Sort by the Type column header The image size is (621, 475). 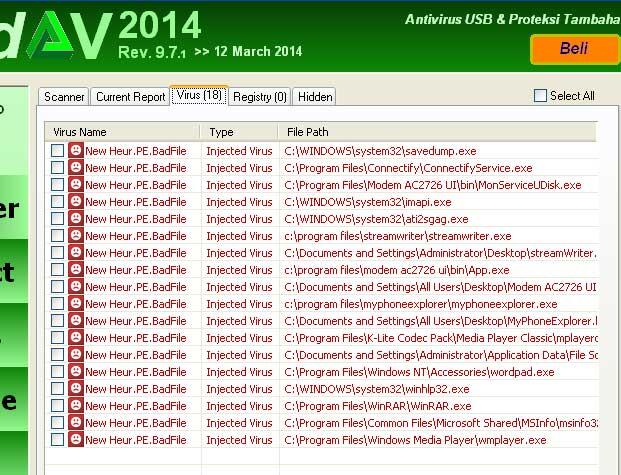click(x=239, y=132)
